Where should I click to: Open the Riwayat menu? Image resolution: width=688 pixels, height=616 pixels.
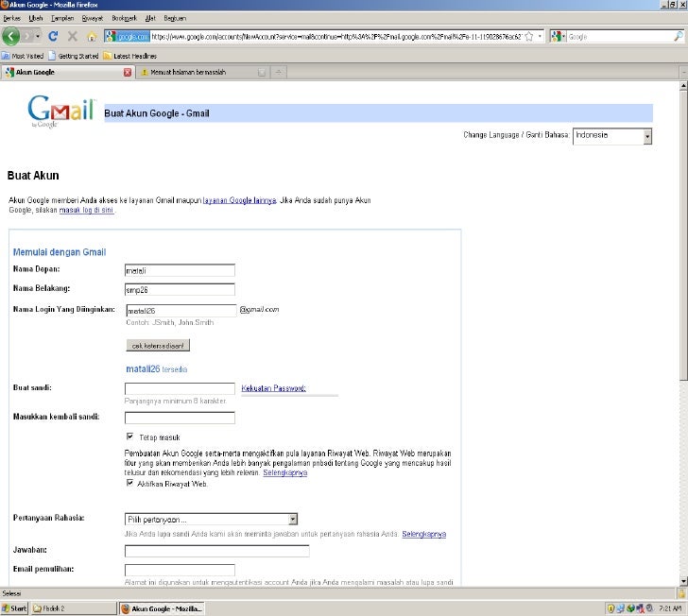tap(93, 18)
